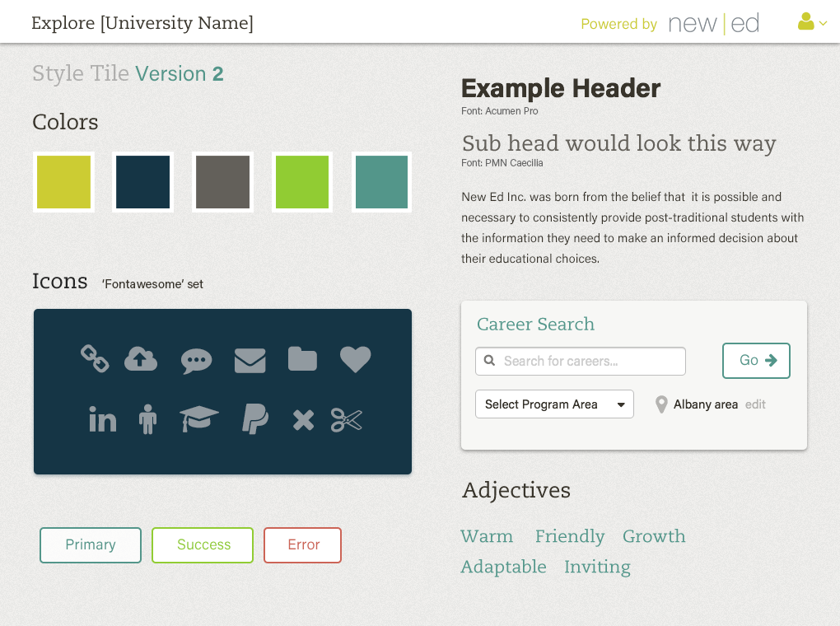This screenshot has height=626, width=840.
Task: Expand the user menu chevron
Action: (824, 23)
